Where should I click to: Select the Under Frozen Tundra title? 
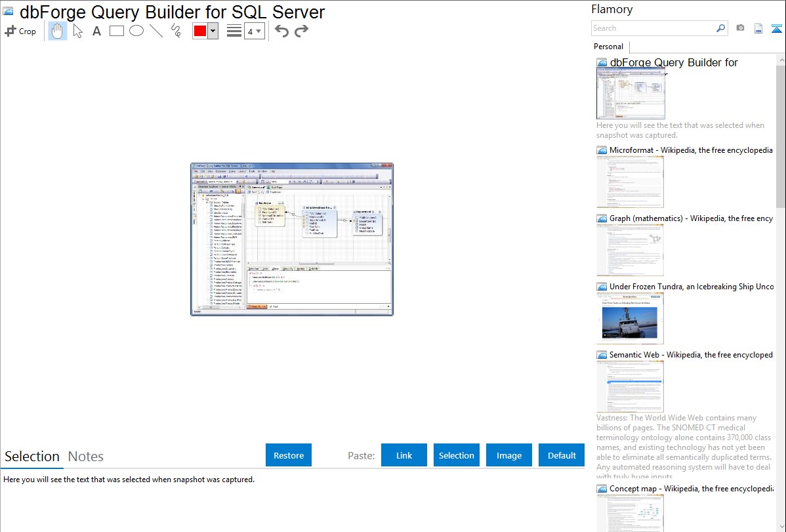(692, 286)
